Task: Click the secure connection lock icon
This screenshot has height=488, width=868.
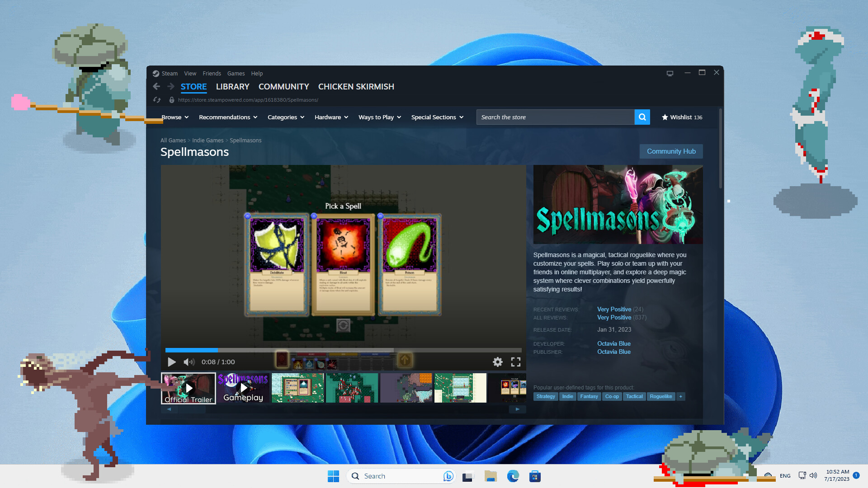Action: point(171,100)
